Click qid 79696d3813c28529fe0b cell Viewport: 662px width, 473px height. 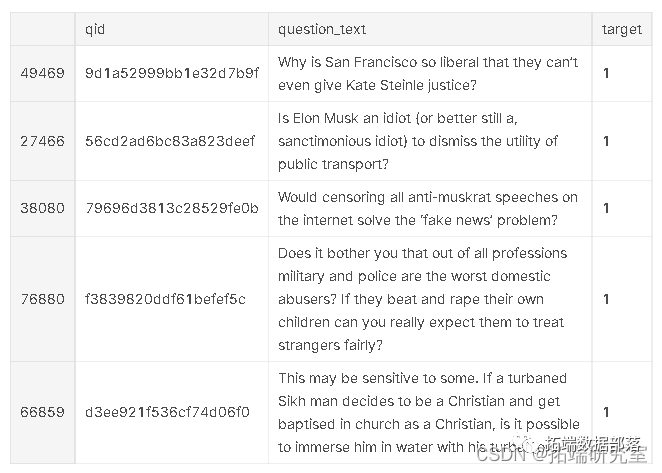point(172,208)
